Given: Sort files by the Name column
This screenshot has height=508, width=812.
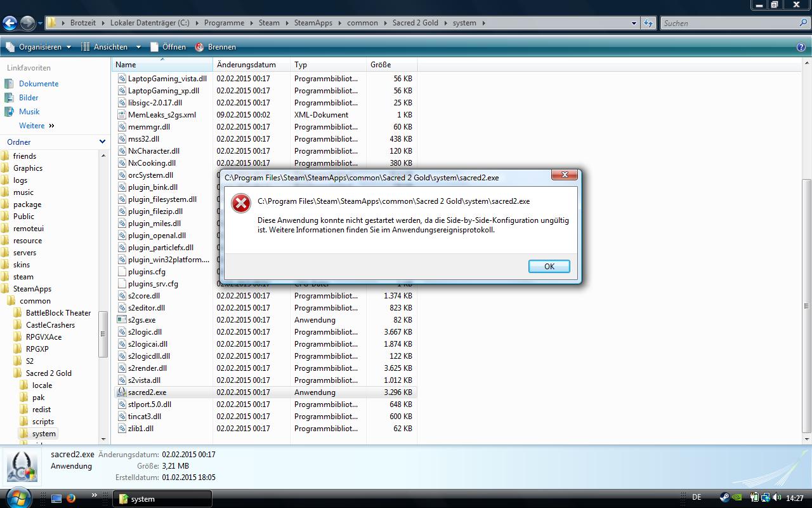Looking at the screenshot, I should click(162, 65).
